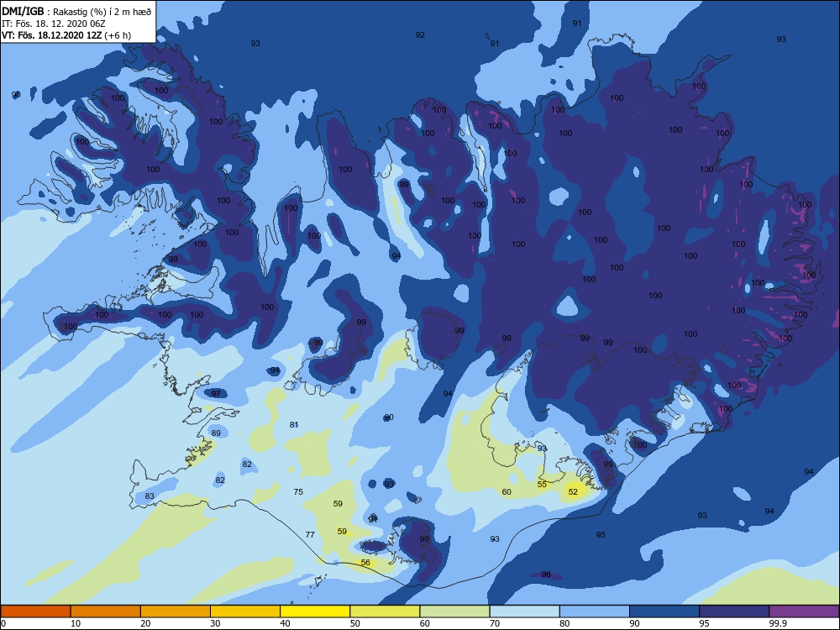
Task: Click the title 'DMI/IGB : Rakastig (%) í 2 m hæð'
Action: pos(76,11)
